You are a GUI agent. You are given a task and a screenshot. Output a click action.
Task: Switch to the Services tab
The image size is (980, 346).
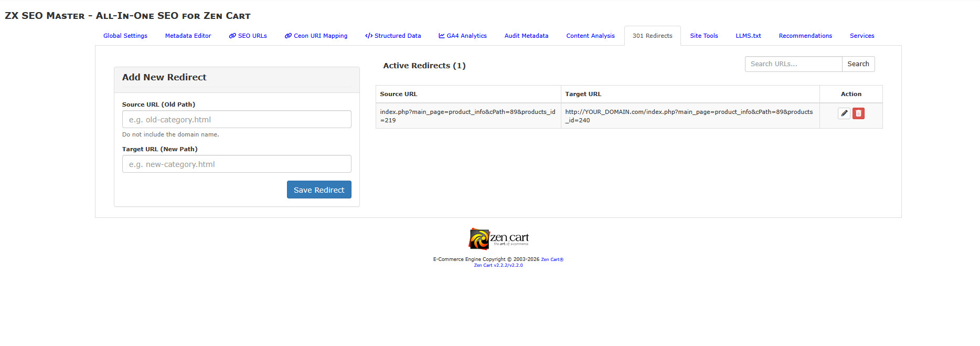point(862,36)
